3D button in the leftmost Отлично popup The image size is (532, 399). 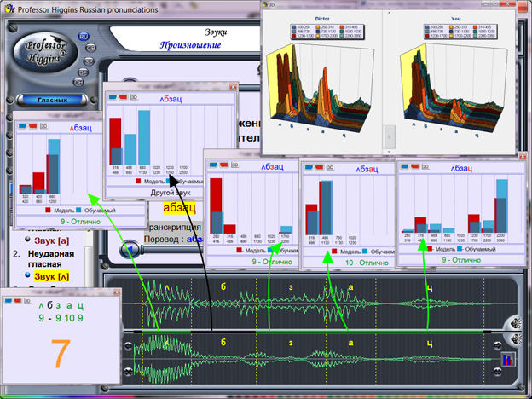(43, 126)
